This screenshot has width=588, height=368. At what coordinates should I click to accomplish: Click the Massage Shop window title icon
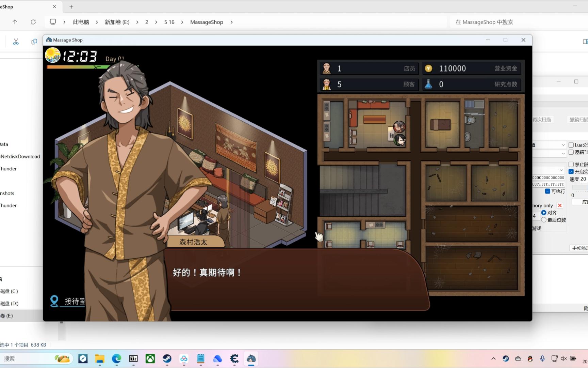[49, 40]
